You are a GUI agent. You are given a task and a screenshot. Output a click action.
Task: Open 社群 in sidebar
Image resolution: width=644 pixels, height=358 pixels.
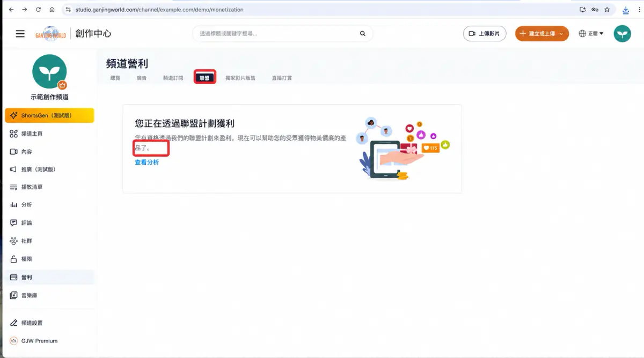[49, 241]
